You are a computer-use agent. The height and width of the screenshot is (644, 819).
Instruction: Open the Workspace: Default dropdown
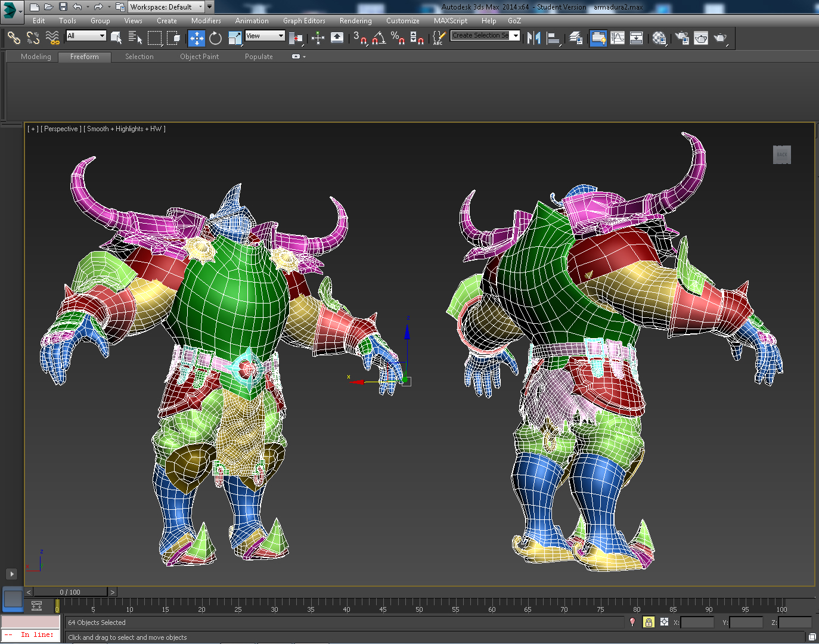166,7
